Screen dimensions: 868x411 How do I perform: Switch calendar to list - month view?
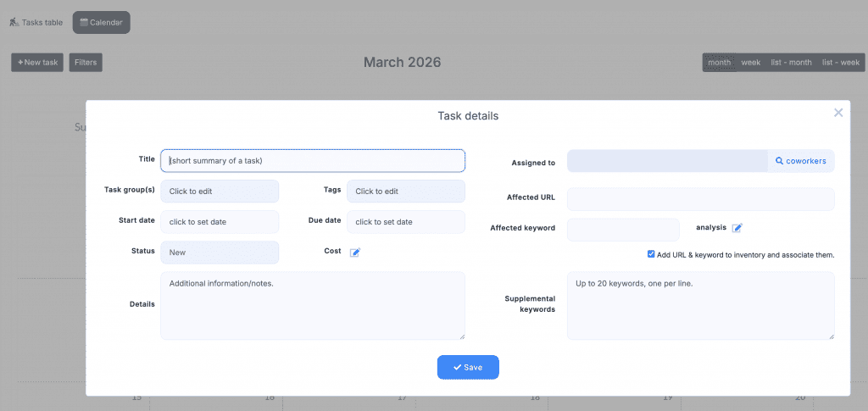click(791, 63)
